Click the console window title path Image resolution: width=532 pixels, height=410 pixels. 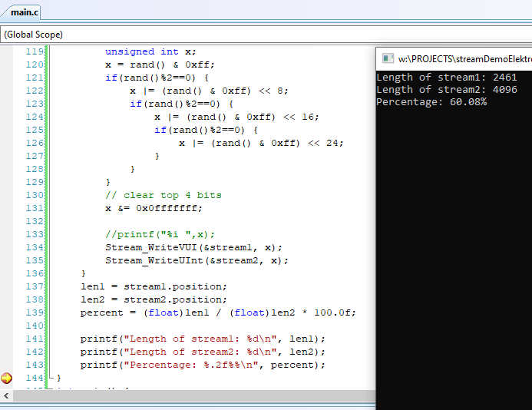coord(464,59)
